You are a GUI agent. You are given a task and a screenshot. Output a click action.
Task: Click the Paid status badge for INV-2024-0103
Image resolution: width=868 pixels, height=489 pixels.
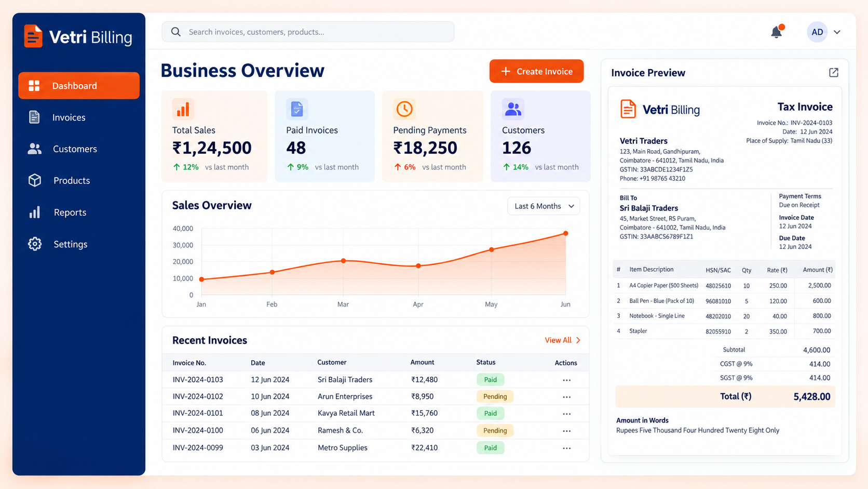pyautogui.click(x=491, y=380)
